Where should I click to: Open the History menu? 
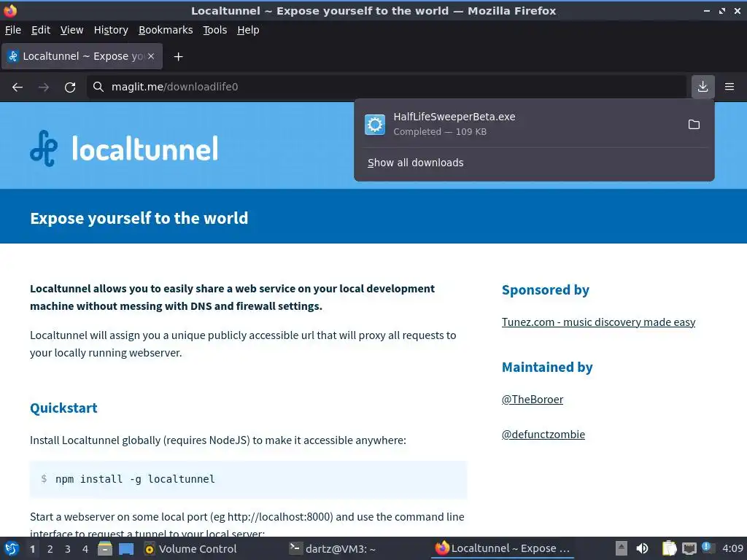pos(111,30)
